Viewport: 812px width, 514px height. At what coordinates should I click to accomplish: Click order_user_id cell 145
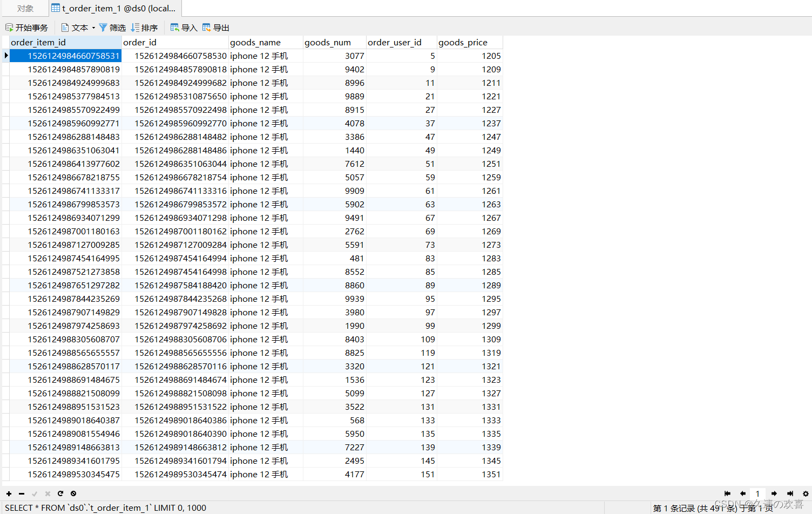(402, 461)
